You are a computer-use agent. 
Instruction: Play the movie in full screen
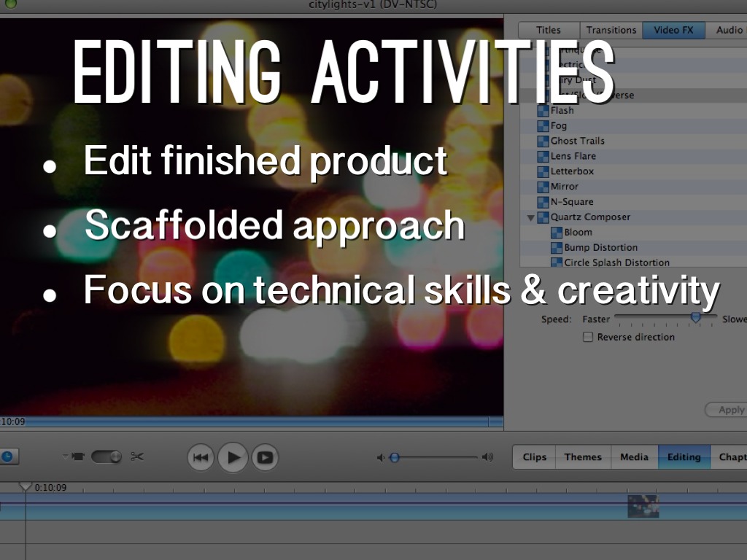coord(265,457)
